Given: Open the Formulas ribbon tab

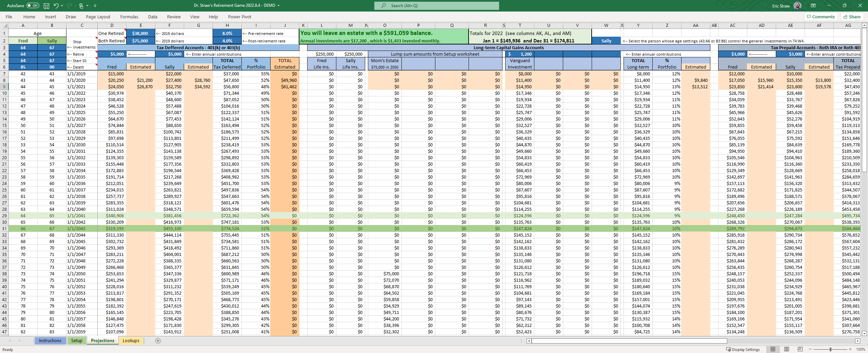Looking at the screenshot, I should point(129,17).
